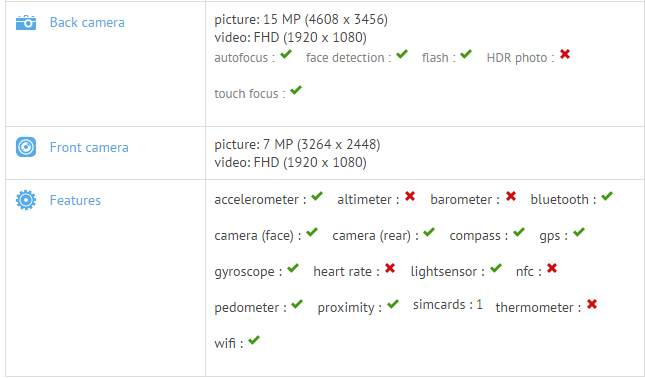Viewport: 645px width, 378px height.
Task: Click the Back camera icon
Action: click(26, 23)
